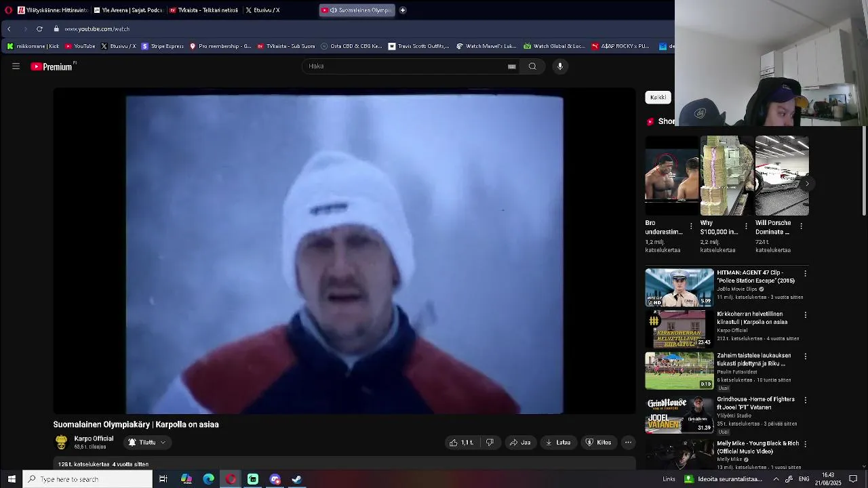Open options menu for Zaheim taistelee video

click(806, 357)
